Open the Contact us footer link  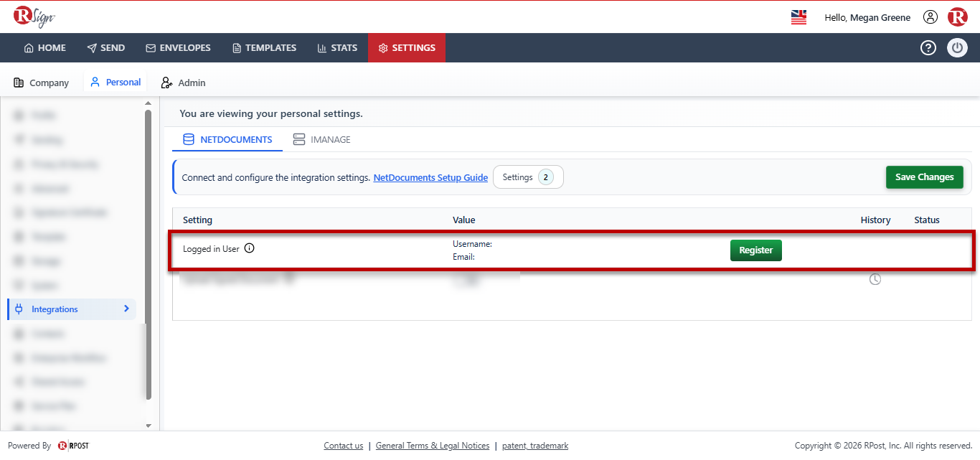click(x=344, y=446)
